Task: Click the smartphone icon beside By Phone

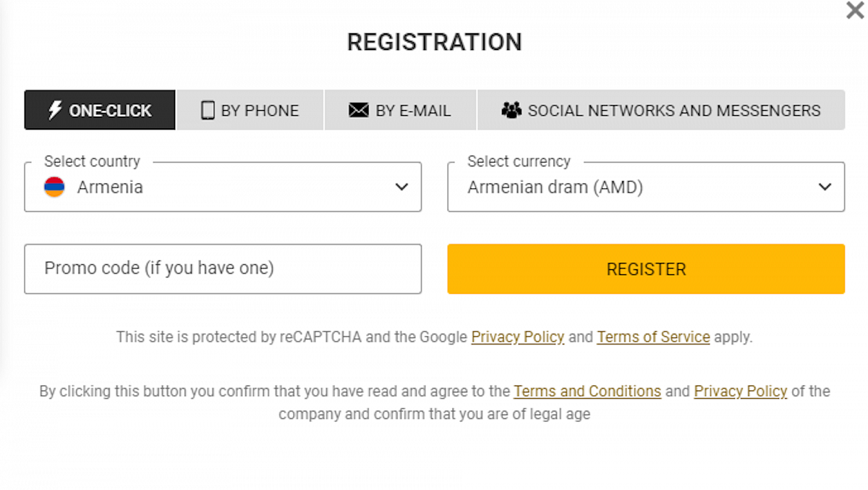Action: [x=208, y=110]
